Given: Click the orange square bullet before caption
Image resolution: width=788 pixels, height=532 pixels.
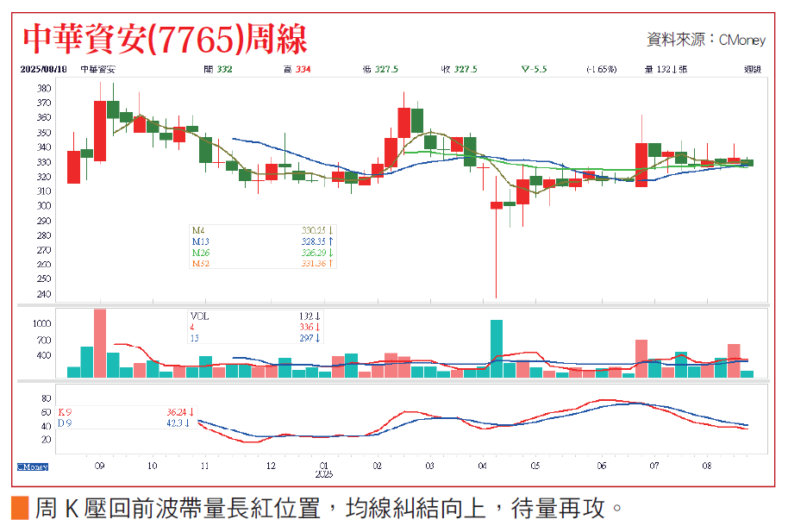Looking at the screenshot, I should (x=20, y=509).
